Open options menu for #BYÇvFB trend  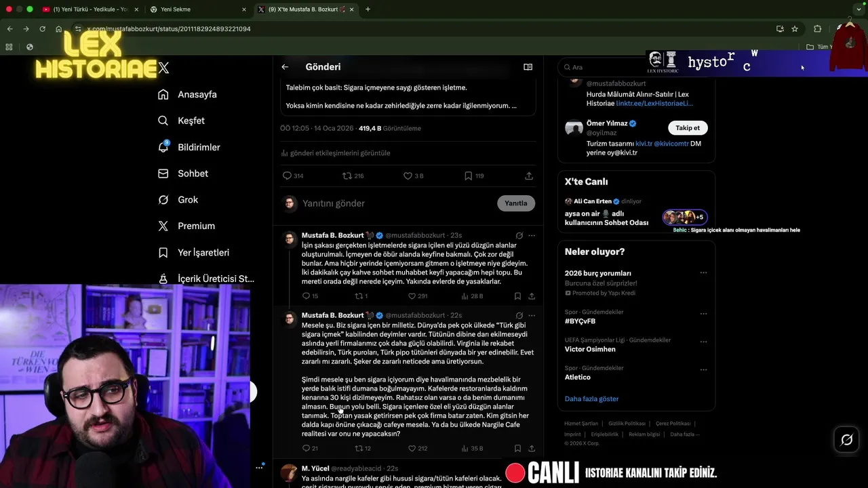[703, 314]
